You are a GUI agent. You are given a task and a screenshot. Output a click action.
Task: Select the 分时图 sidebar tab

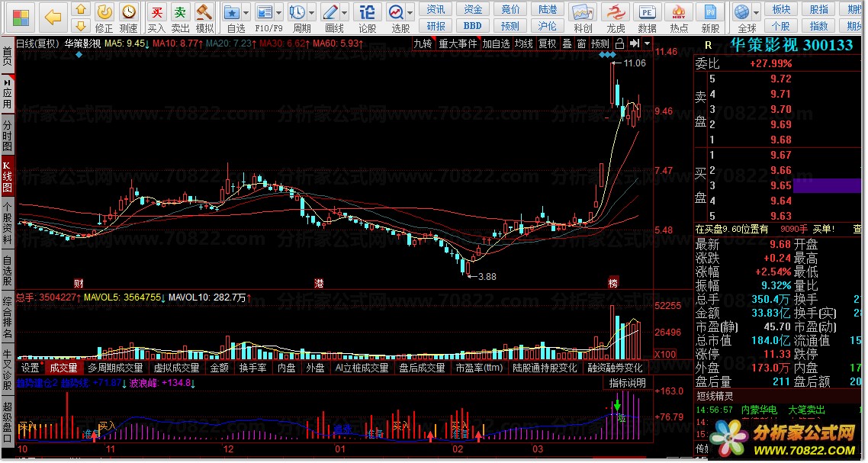pos(7,135)
